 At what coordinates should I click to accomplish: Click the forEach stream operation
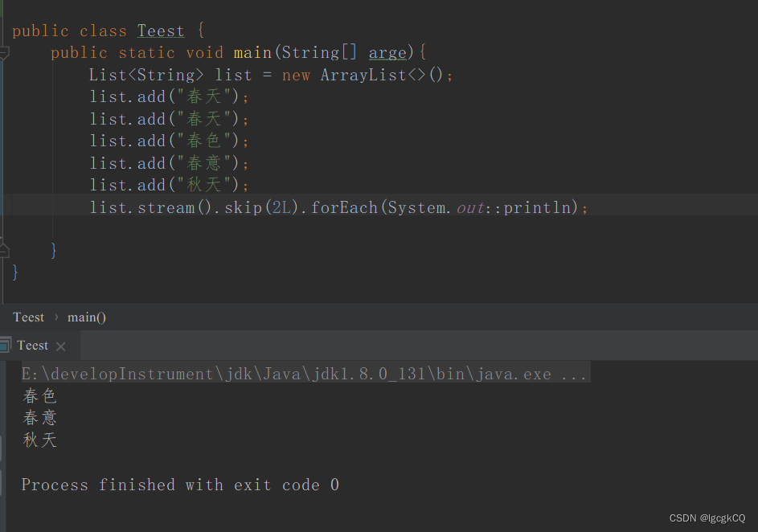coord(344,207)
